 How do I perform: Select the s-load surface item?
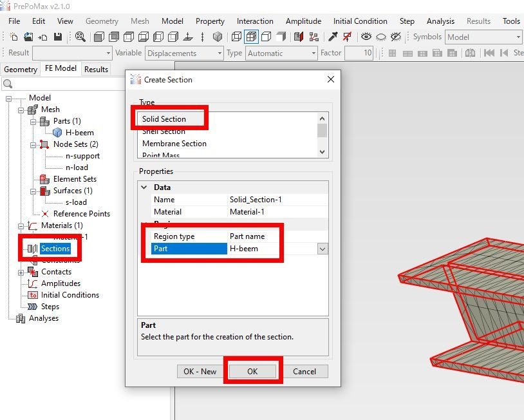click(76, 202)
